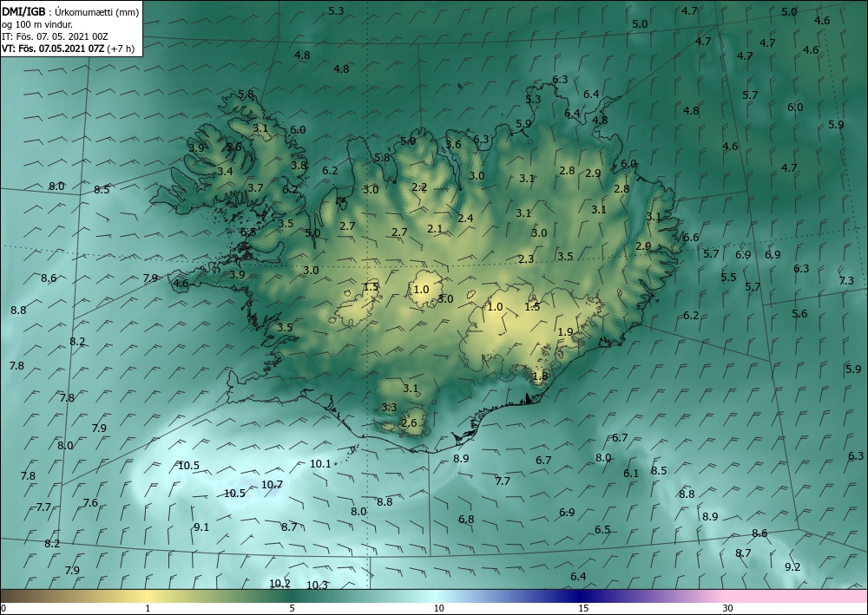
Task: Click the 2.3 value in east-central Iceland
Action: [527, 258]
